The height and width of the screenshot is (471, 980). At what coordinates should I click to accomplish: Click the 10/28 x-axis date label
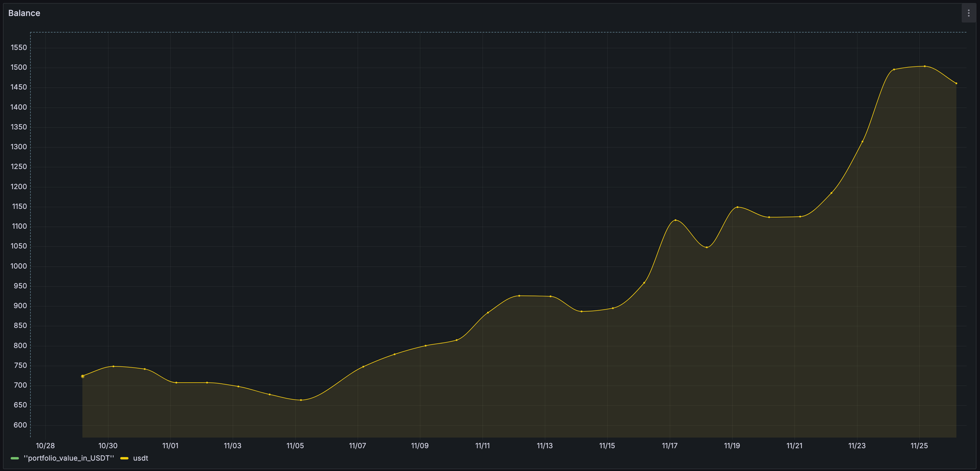(46, 446)
